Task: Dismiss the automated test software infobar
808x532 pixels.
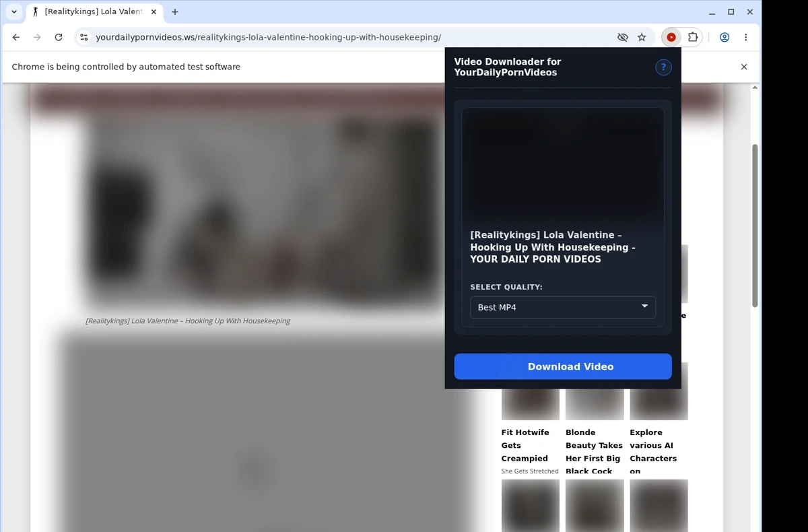Action: 744,67
